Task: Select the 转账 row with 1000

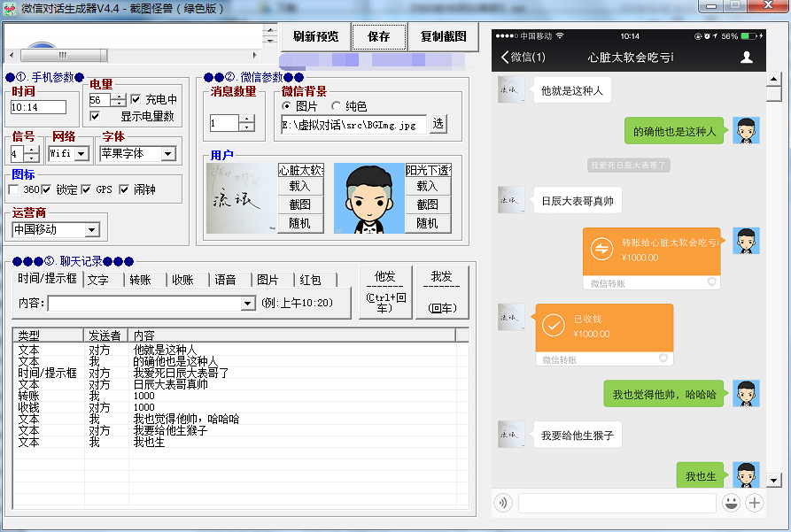Action: pos(241,396)
